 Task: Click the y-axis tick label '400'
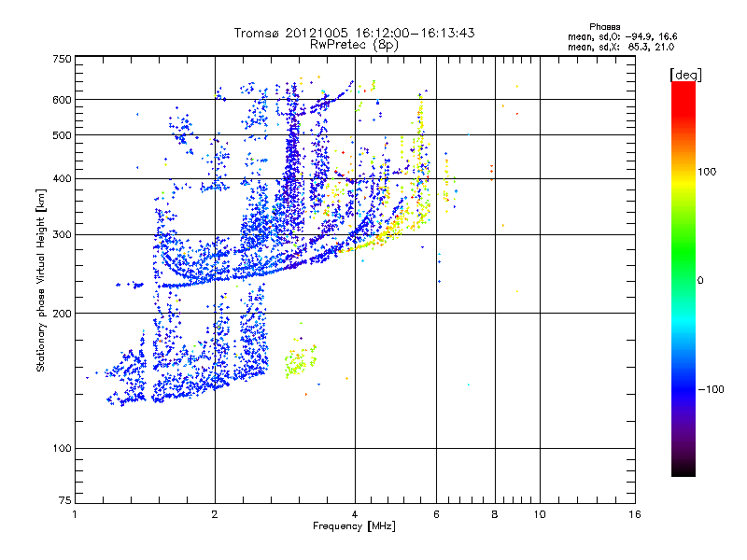[x=62, y=178]
